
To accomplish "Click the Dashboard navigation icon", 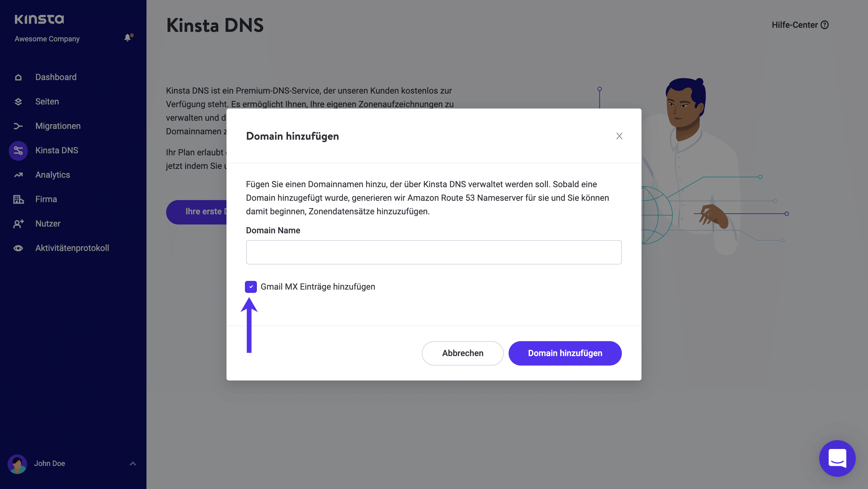I will click(x=19, y=77).
